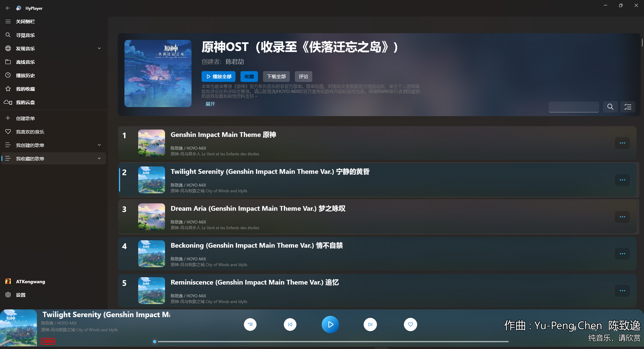Open 寻觅音乐 search from the sidebar
This screenshot has width=644, height=349.
click(25, 35)
